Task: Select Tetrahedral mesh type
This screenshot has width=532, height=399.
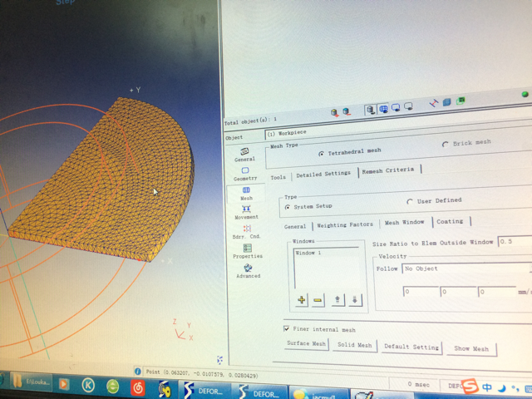Action: point(349,152)
